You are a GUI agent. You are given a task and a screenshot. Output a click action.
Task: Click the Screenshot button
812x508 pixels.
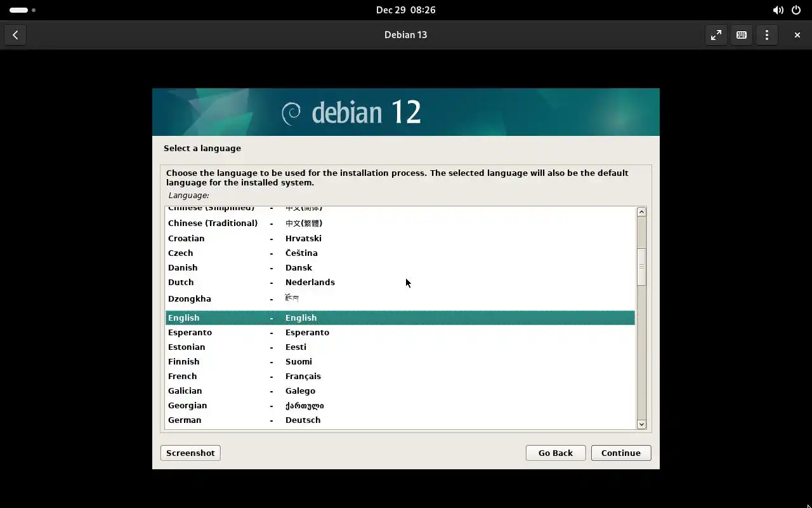(190, 453)
